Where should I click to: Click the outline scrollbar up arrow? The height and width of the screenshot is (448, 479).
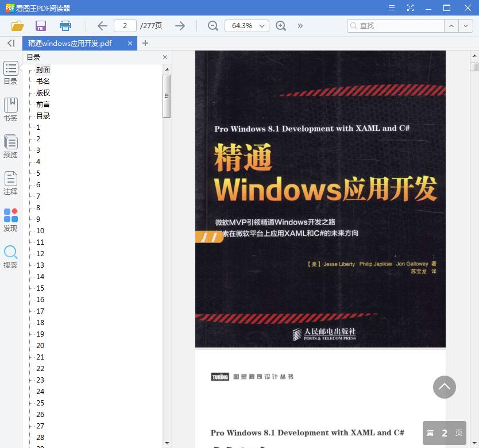[167, 69]
